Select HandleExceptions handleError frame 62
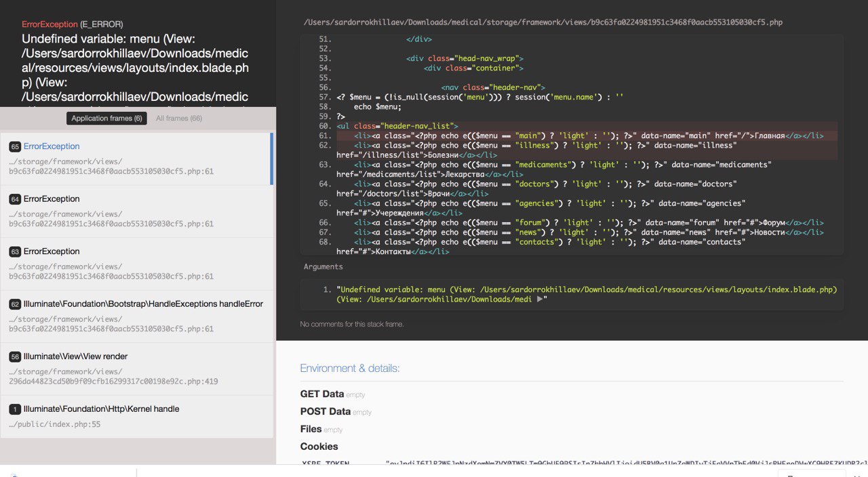This screenshot has height=477, width=868. (136, 316)
